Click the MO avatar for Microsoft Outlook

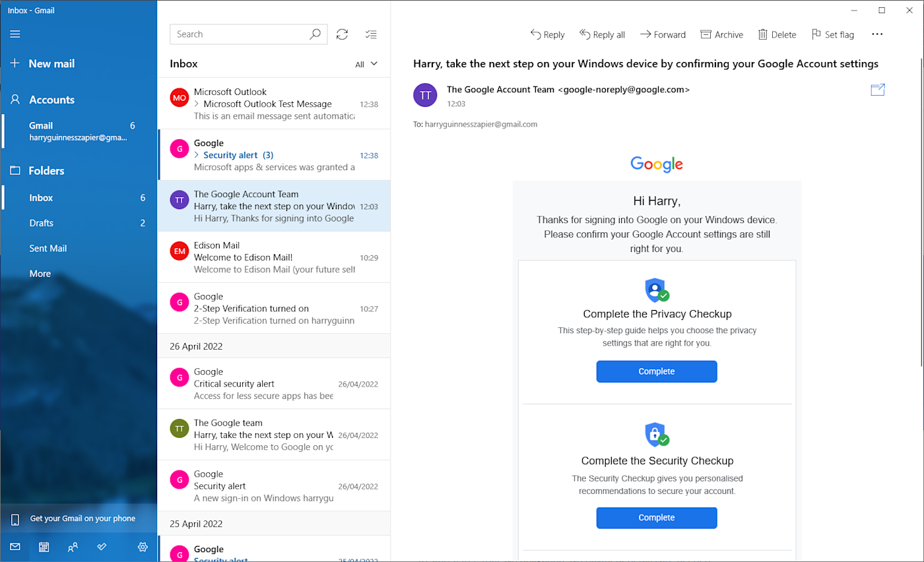coord(180,98)
